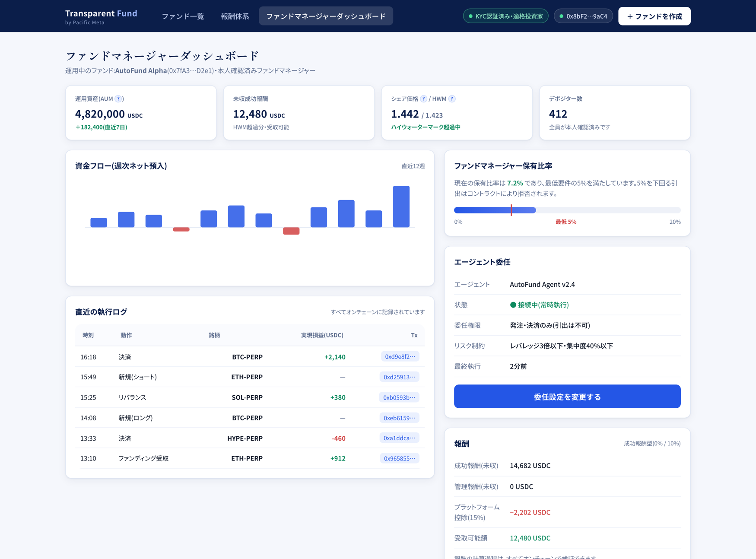Click the ＋ファンドを作成 button
Viewport: 756px width, 559px height.
coord(654,16)
